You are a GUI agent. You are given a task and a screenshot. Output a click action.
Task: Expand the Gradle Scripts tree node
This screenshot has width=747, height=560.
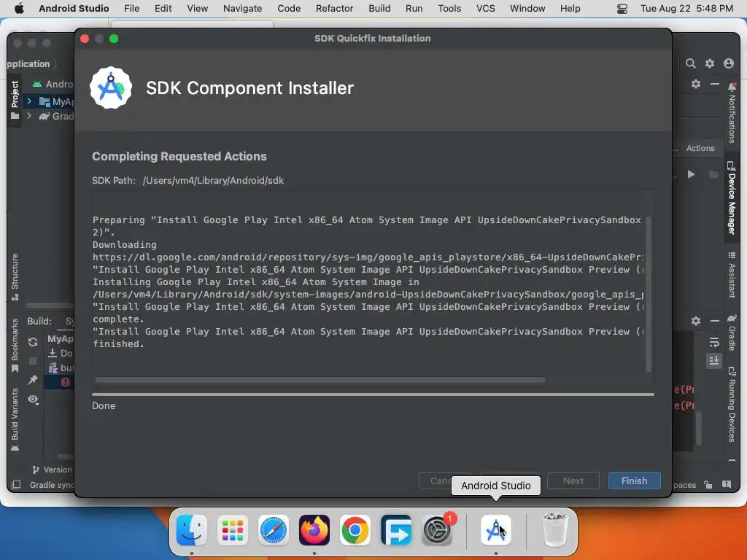[29, 116]
